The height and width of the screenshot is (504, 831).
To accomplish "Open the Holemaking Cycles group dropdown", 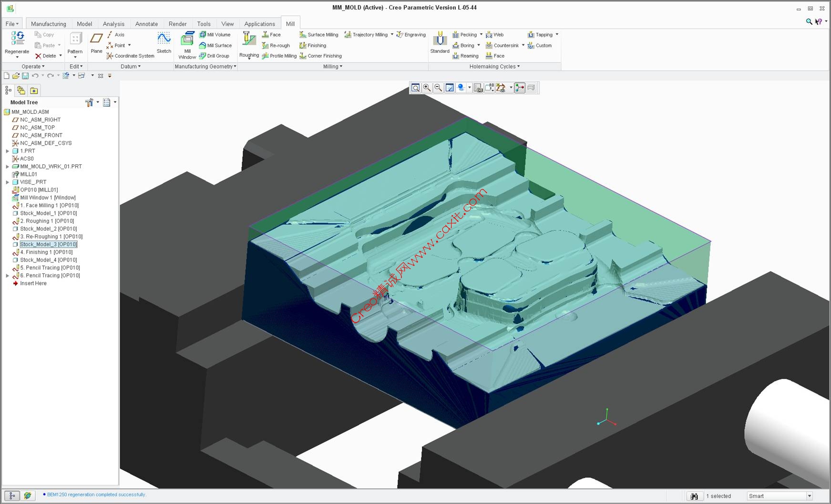I will [494, 67].
